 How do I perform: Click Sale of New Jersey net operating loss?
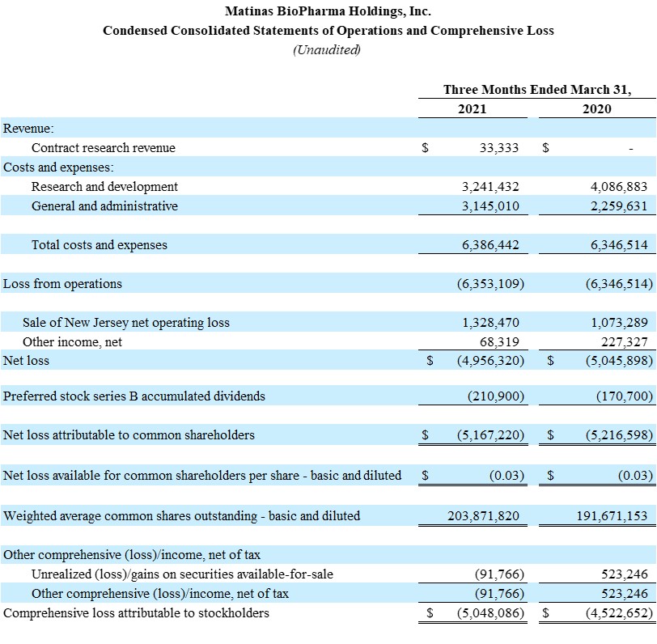coord(125,323)
